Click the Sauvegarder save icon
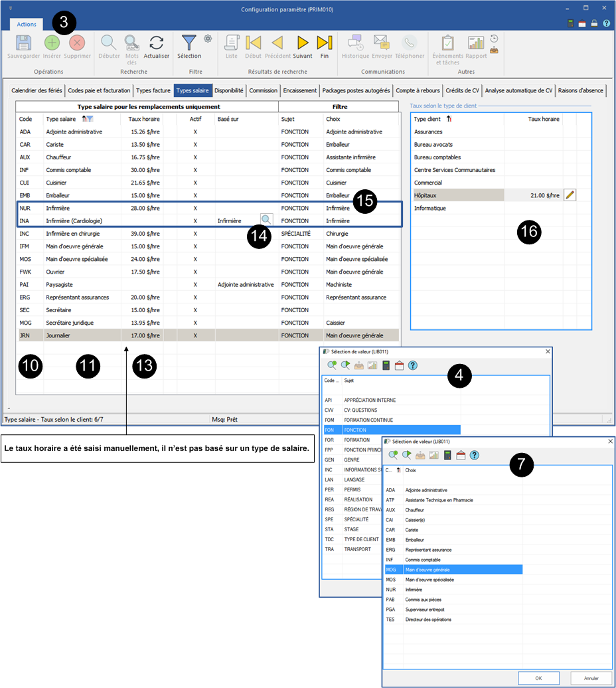This screenshot has height=688, width=616. [x=23, y=43]
